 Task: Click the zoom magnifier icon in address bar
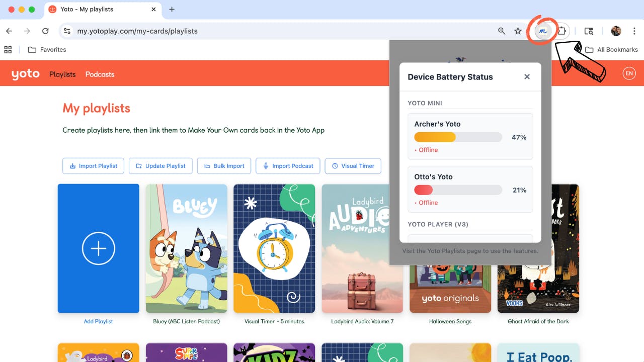click(502, 31)
